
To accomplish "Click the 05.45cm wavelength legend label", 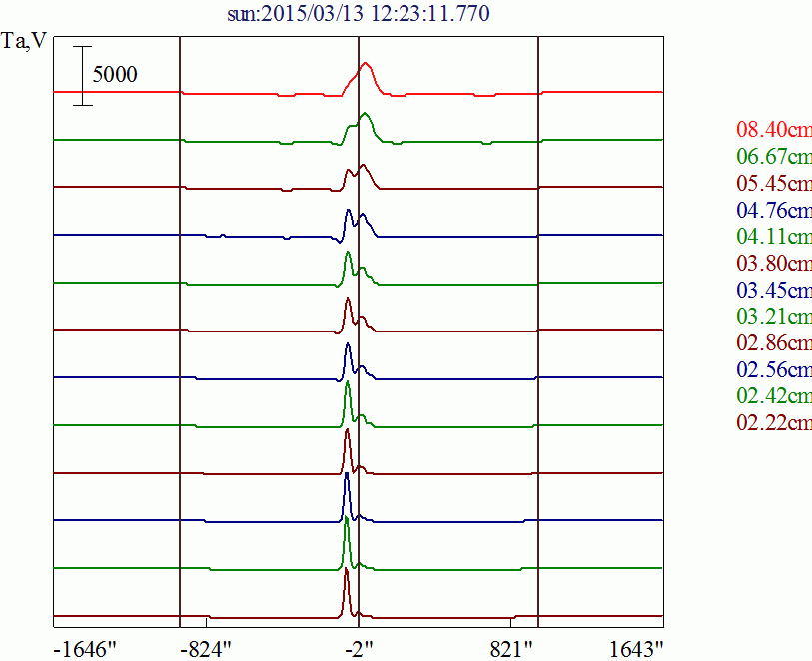I will (774, 184).
